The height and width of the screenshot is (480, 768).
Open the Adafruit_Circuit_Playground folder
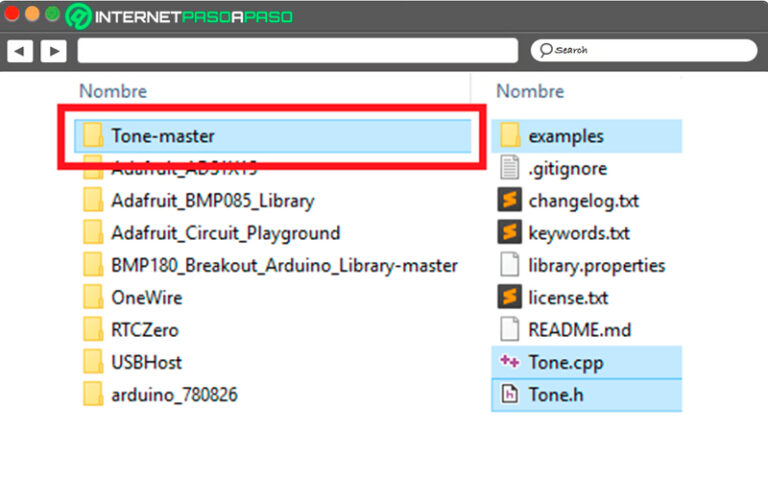click(225, 233)
